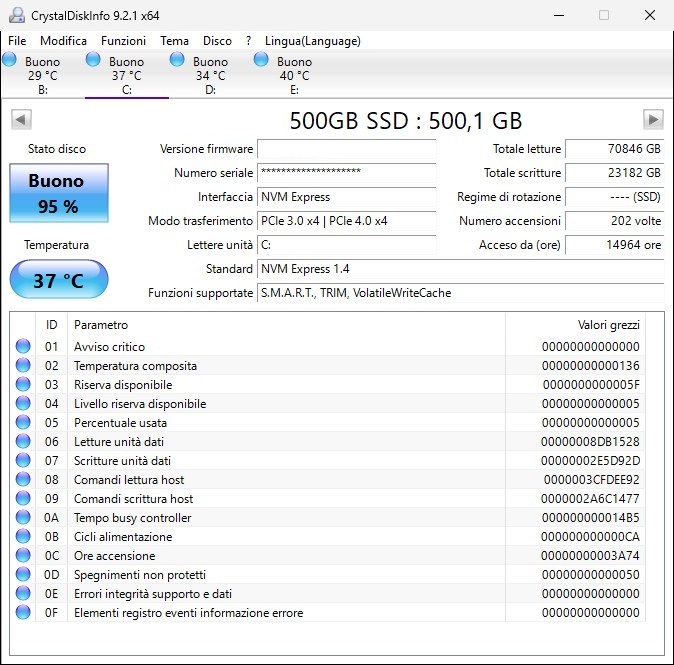Click status orb for Riserva disponibile row
This screenshot has width=674, height=665.
[x=23, y=384]
